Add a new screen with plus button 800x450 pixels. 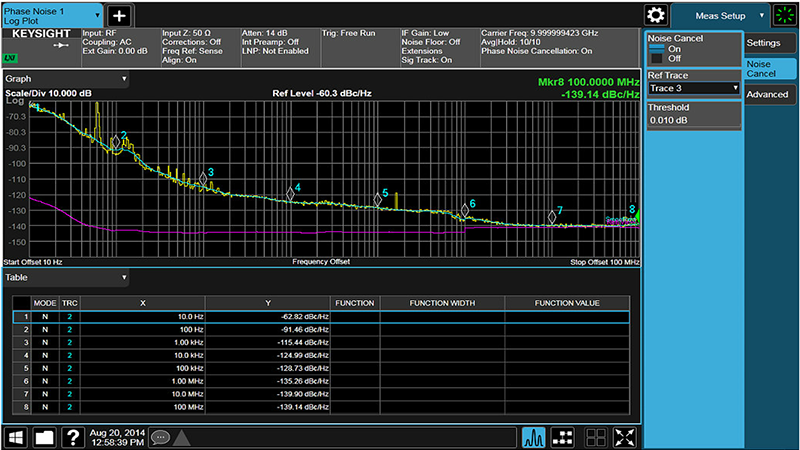tap(119, 15)
